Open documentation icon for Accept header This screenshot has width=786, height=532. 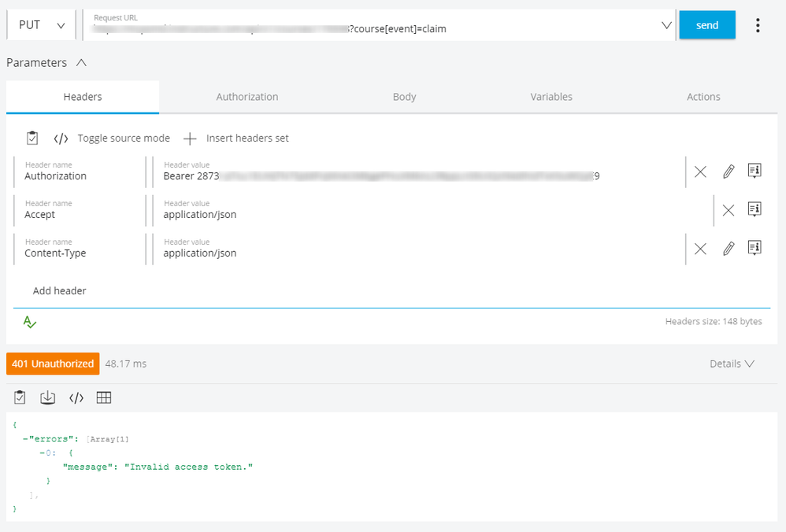pyautogui.click(x=754, y=210)
